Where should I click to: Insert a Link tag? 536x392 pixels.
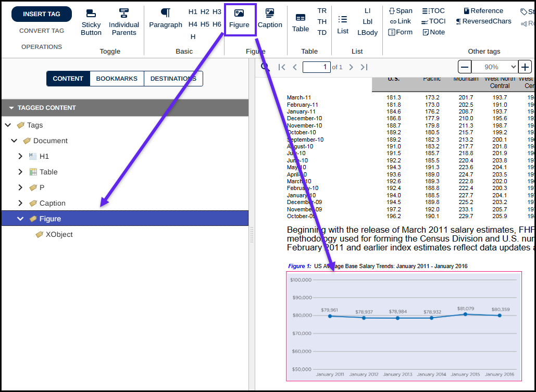[400, 21]
